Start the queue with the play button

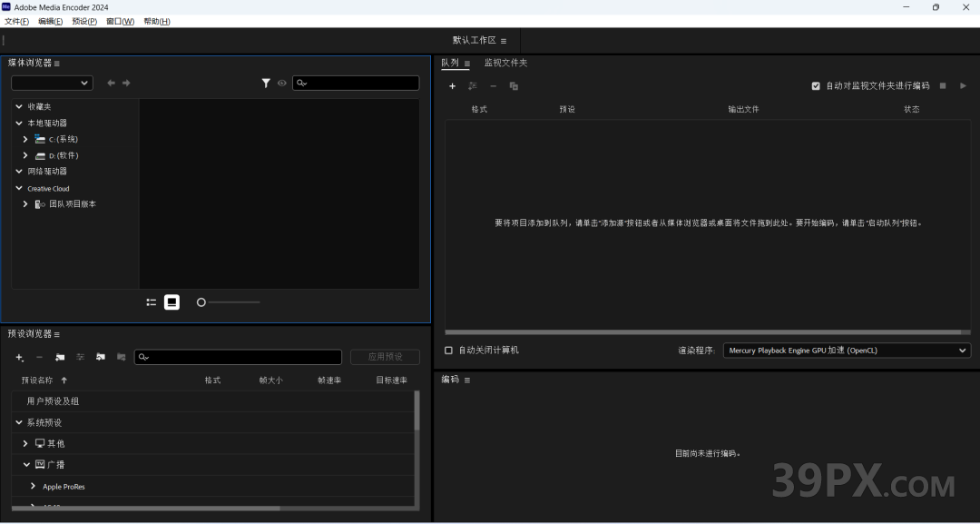(x=963, y=85)
